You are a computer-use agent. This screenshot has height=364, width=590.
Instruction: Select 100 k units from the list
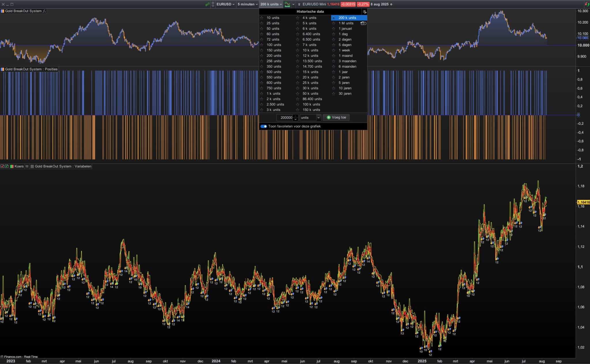pyautogui.click(x=311, y=105)
